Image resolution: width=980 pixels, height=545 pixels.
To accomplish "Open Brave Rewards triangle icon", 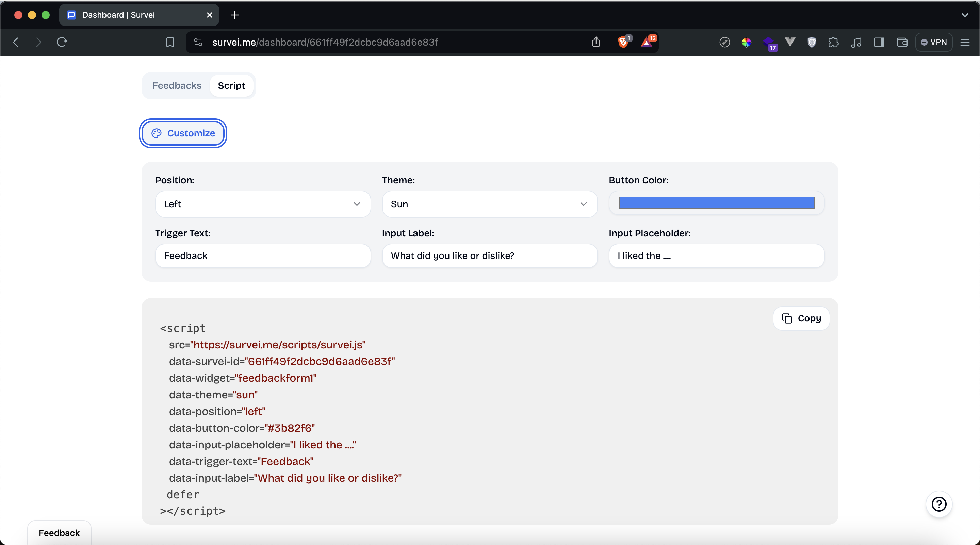I will click(x=647, y=42).
